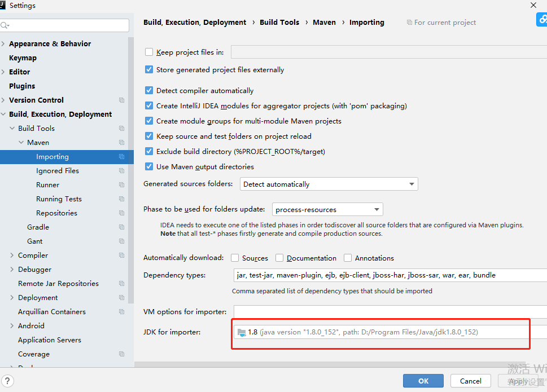Image resolution: width=547 pixels, height=392 pixels.
Task: Expand the Android node arrow
Action: [12, 326]
